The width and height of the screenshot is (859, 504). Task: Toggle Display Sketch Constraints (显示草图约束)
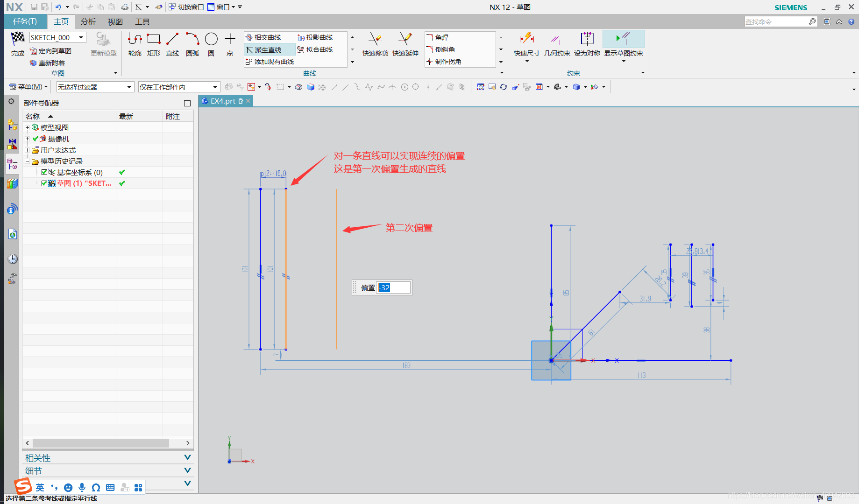pos(624,44)
